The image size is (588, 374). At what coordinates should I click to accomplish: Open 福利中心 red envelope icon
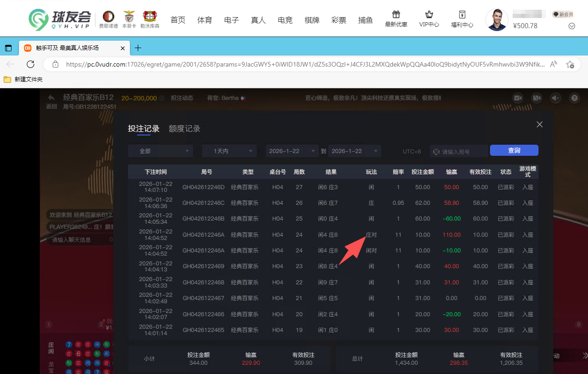(462, 14)
